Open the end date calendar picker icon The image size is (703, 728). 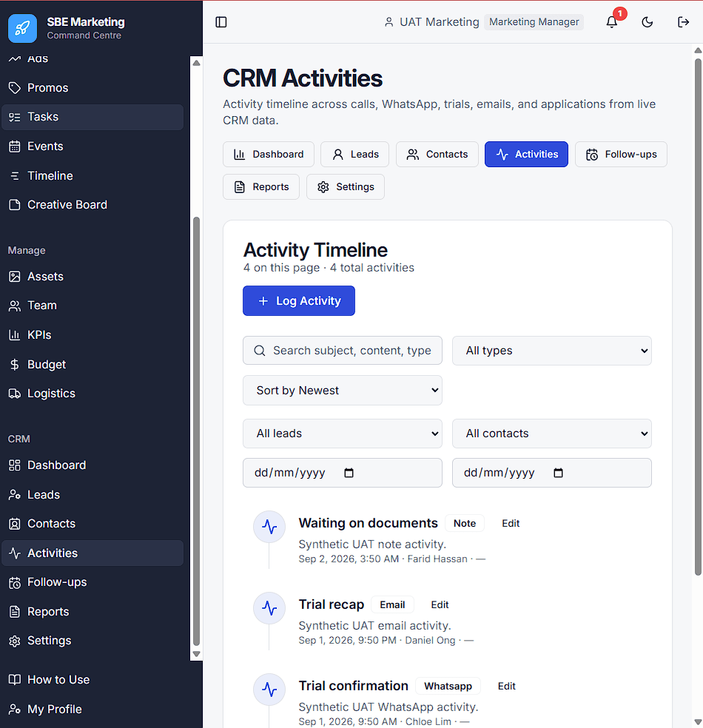[558, 473]
